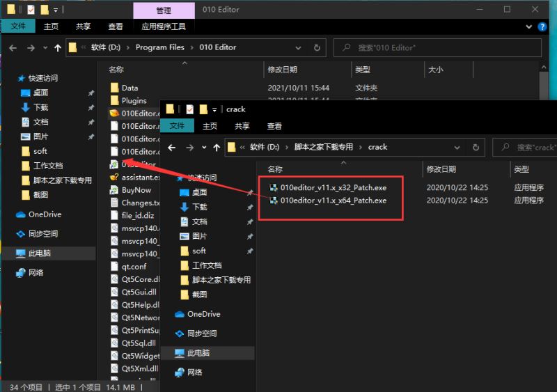Expand address bar history in crack window
Image resolution: width=557 pixels, height=392 pixels.
(x=457, y=148)
